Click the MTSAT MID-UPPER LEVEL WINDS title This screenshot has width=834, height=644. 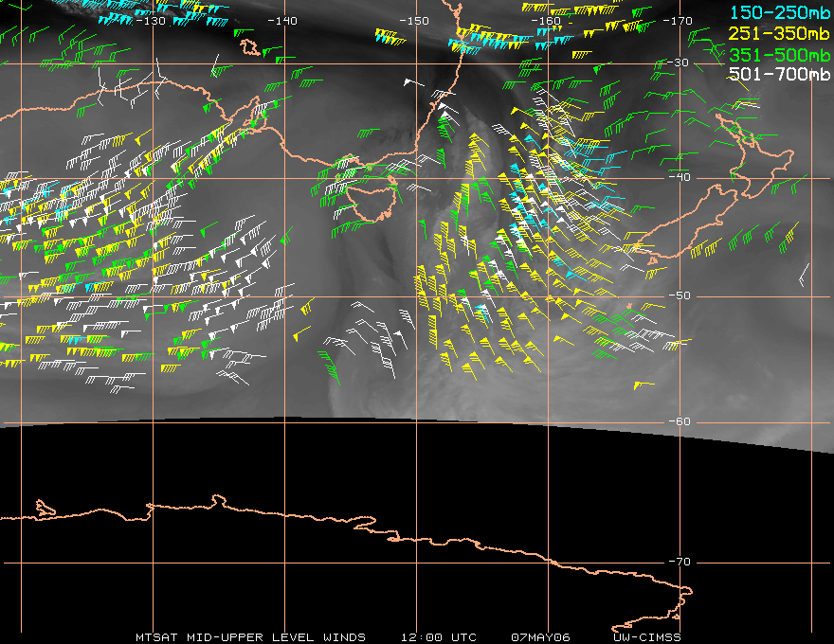pyautogui.click(x=250, y=637)
